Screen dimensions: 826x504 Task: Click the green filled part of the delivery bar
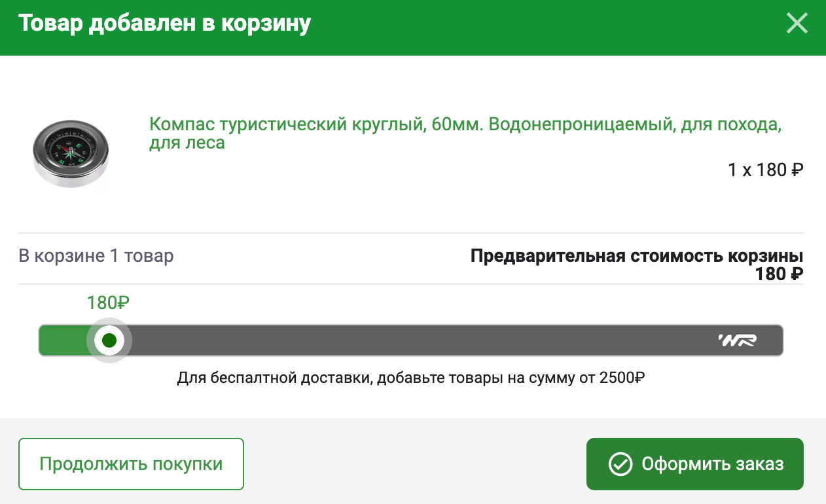pos(63,340)
